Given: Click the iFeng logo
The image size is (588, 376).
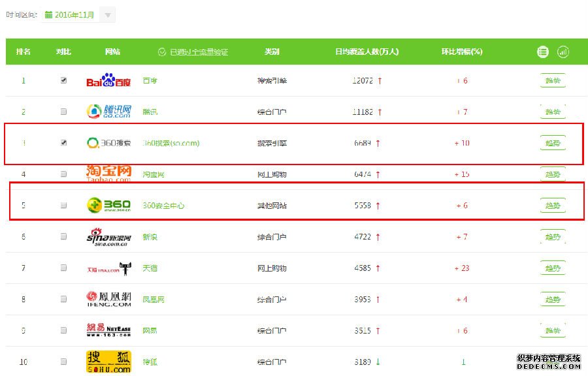Looking at the screenshot, I should (x=108, y=299).
